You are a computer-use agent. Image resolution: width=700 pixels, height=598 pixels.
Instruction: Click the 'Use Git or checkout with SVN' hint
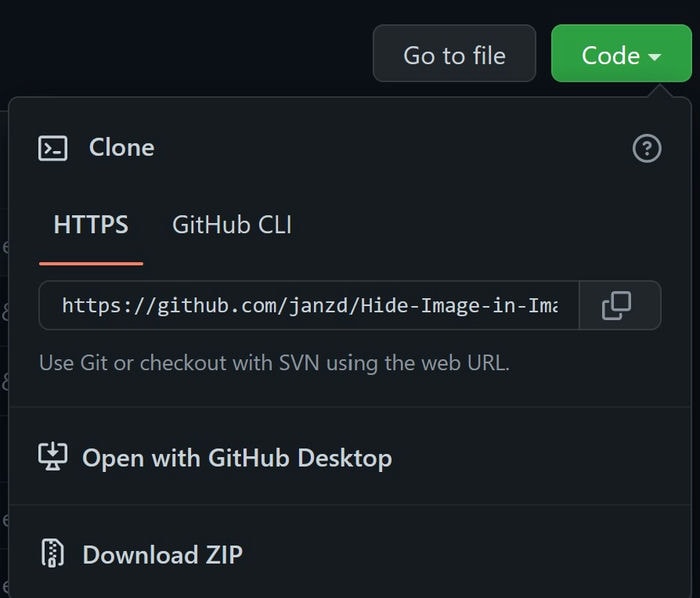pyautogui.click(x=274, y=363)
